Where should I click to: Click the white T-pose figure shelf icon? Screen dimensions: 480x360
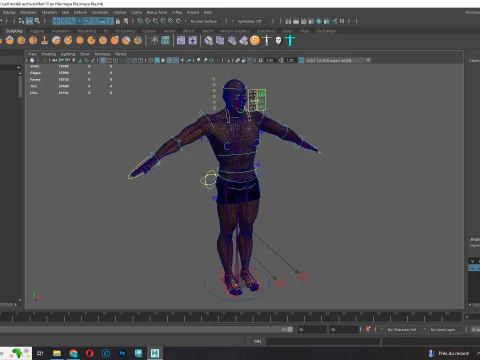point(267,41)
